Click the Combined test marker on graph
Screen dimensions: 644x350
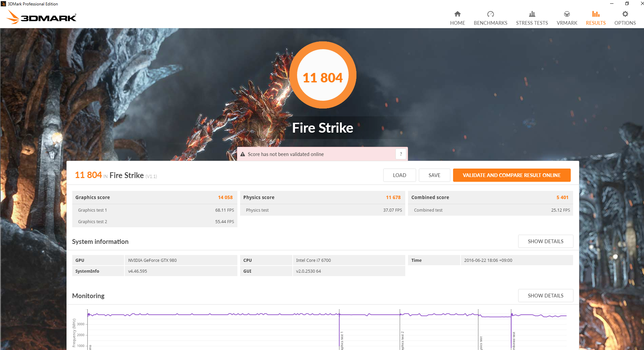point(511,330)
